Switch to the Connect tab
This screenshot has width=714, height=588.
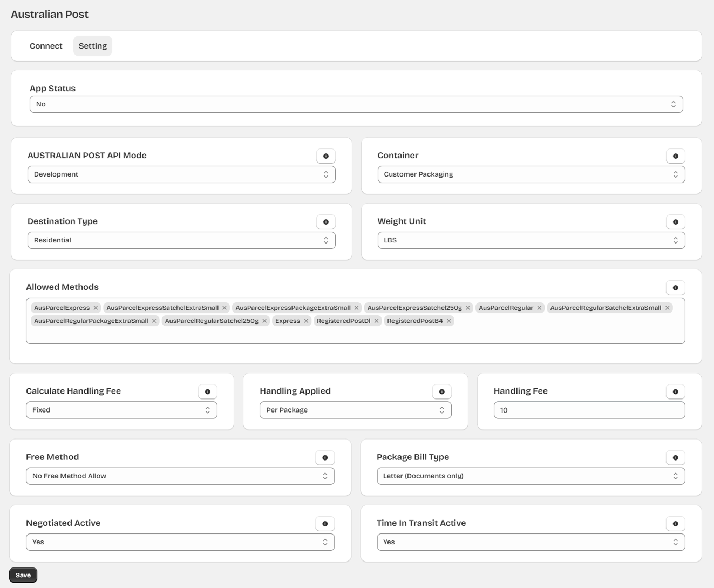(46, 46)
